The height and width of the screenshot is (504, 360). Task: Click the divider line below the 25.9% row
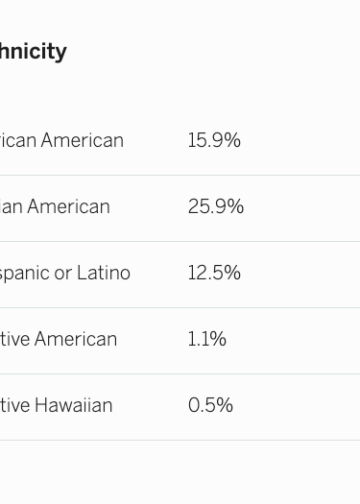(x=180, y=241)
